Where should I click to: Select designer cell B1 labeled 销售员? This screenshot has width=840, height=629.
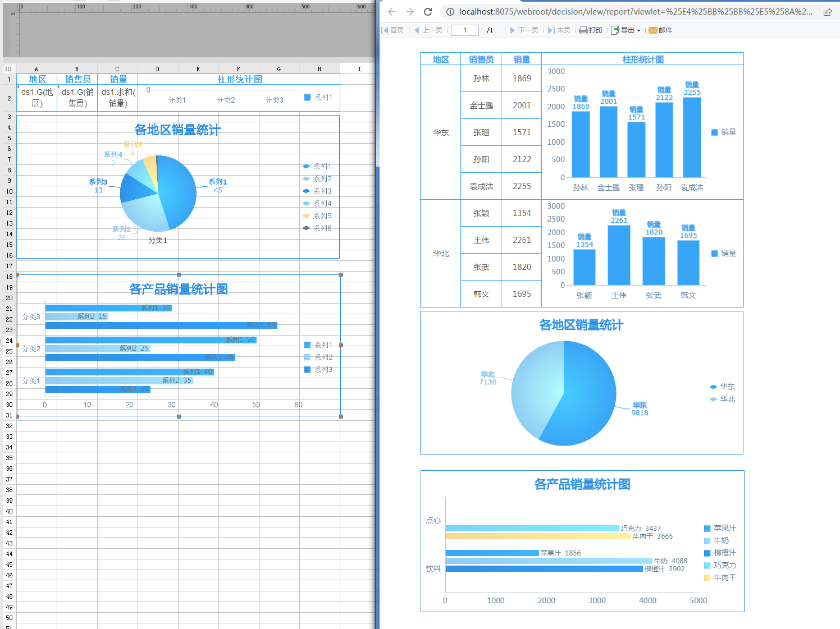click(x=77, y=79)
